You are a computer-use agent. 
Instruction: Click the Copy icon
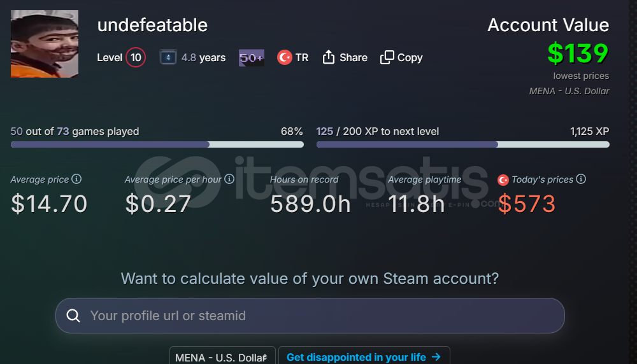tap(387, 57)
